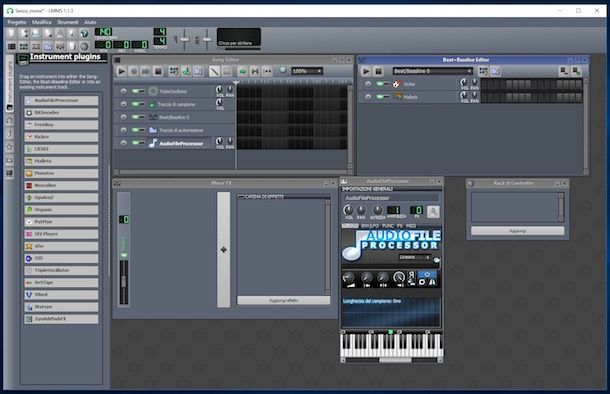Open the 100% zoom dropdown in Song Editor
The width and height of the screenshot is (610, 394).
coord(307,71)
